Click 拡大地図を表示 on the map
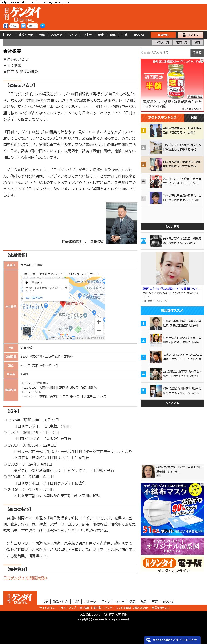The image size is (207, 644). (34, 298)
